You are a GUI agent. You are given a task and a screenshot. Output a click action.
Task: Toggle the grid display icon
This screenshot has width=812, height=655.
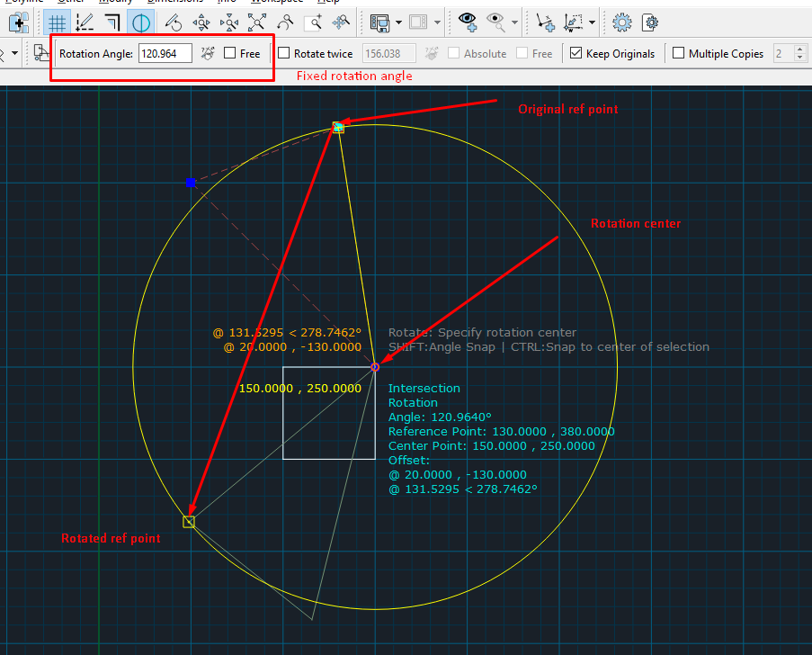[x=58, y=22]
